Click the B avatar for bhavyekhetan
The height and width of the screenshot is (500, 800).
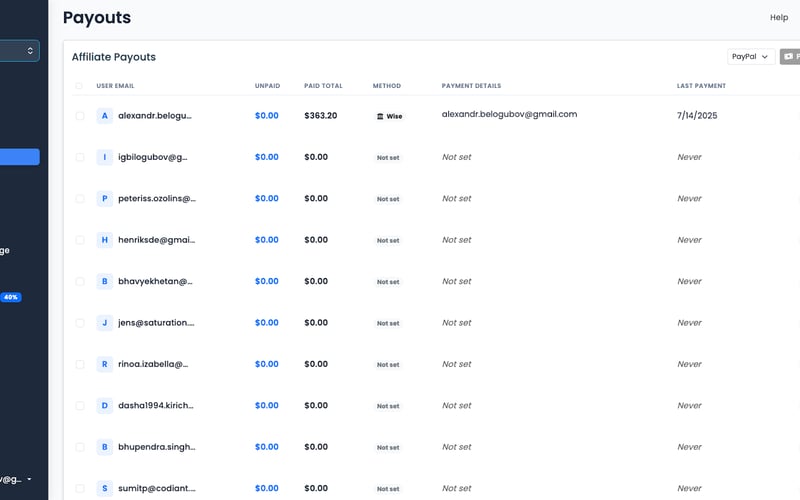[x=105, y=281]
